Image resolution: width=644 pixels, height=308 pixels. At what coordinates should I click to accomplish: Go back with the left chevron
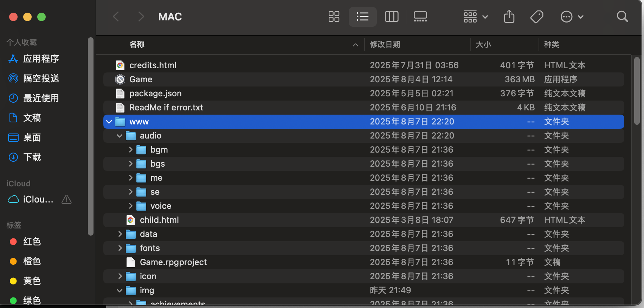(x=116, y=17)
